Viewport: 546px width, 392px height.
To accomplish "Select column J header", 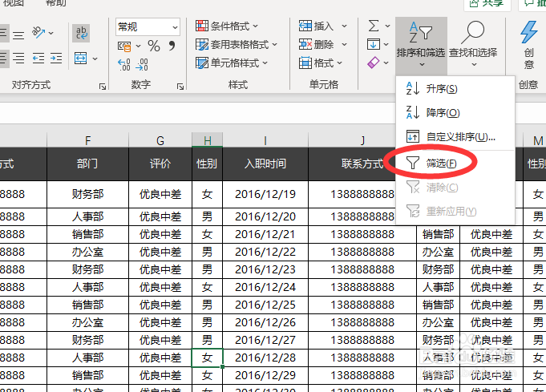I will tap(362, 140).
